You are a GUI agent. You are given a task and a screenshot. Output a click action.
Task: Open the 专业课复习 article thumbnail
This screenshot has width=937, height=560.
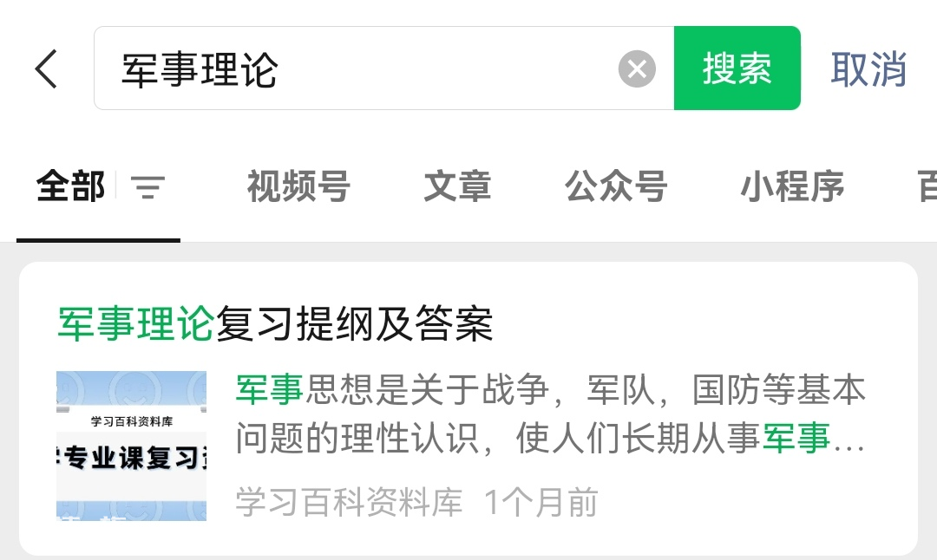[x=132, y=446]
